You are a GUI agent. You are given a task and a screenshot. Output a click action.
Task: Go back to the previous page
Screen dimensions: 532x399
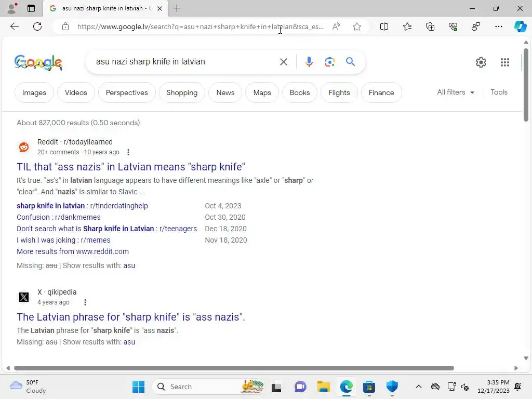click(x=14, y=26)
